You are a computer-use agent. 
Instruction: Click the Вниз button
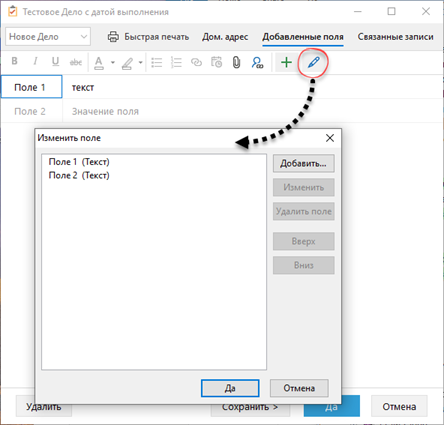click(303, 265)
